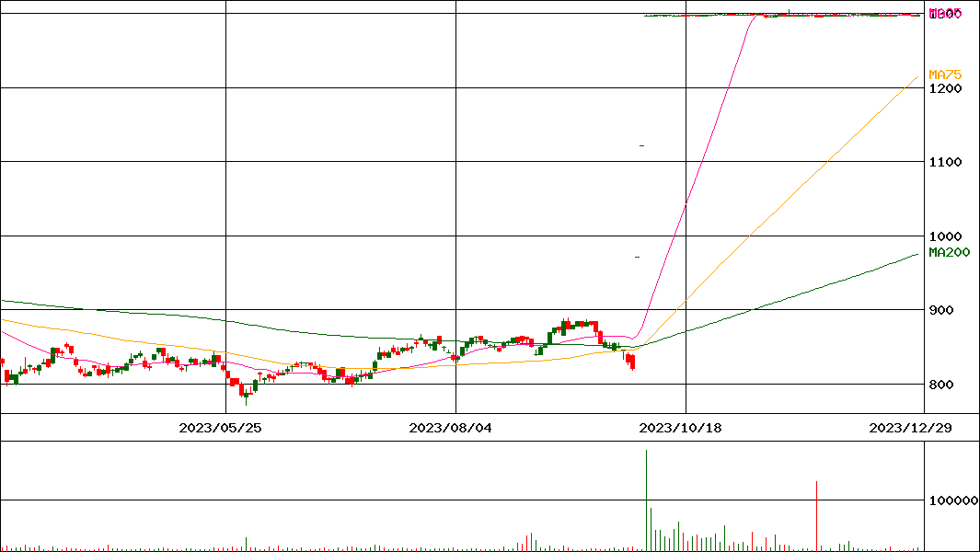This screenshot has height=552, width=980.
Task: Click the MA75 legend label
Action: pyautogui.click(x=945, y=75)
